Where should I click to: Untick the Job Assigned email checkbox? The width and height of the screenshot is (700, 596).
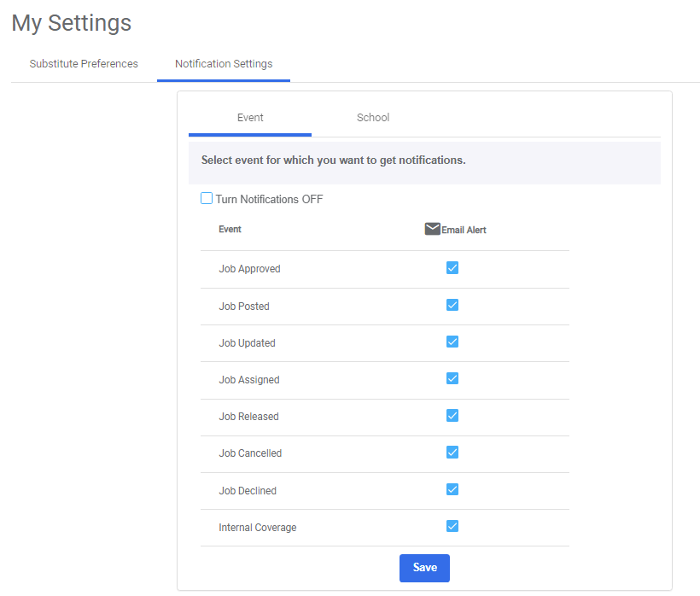452,378
